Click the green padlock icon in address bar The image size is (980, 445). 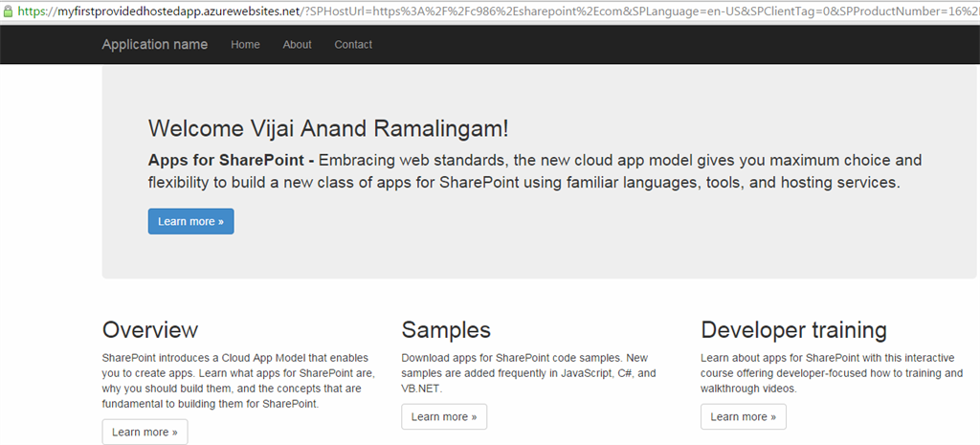pos(7,11)
